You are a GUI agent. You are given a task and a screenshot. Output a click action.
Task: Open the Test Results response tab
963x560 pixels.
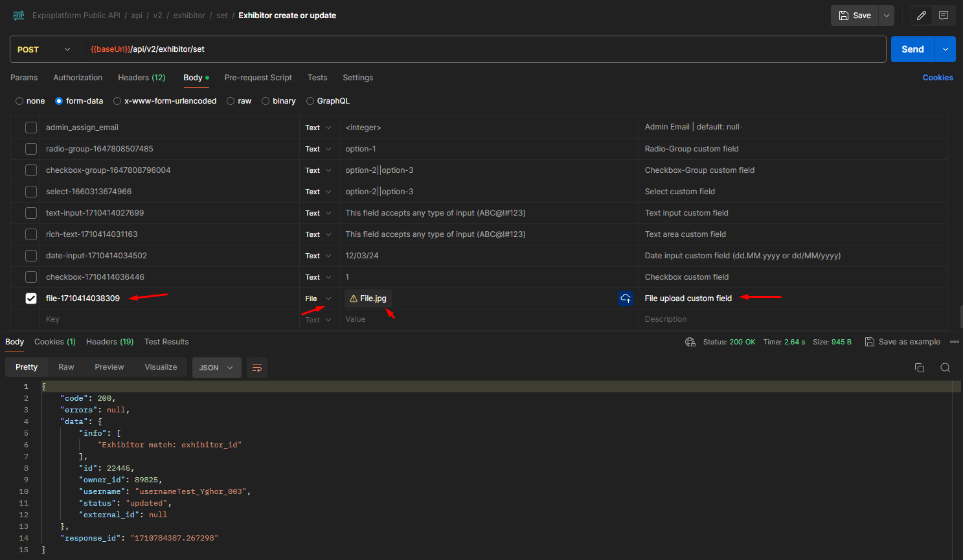(166, 342)
